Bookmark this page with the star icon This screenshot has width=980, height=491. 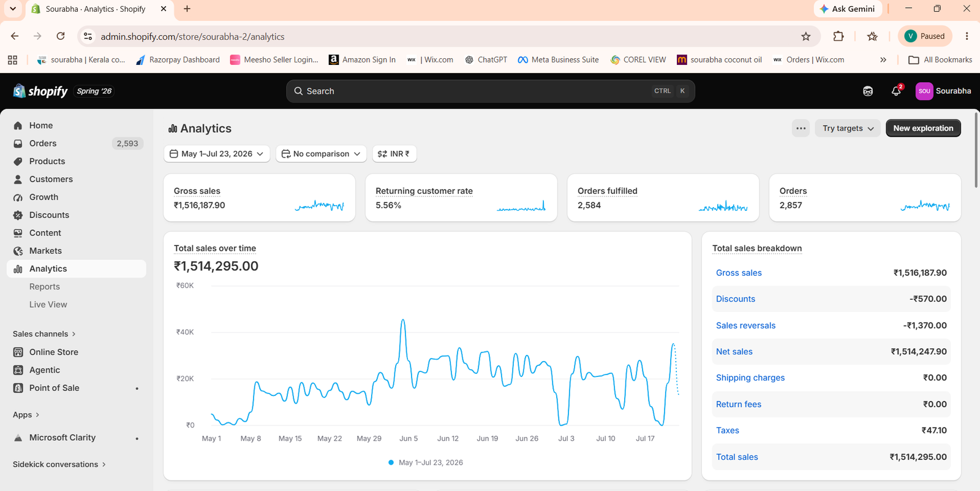tap(806, 36)
